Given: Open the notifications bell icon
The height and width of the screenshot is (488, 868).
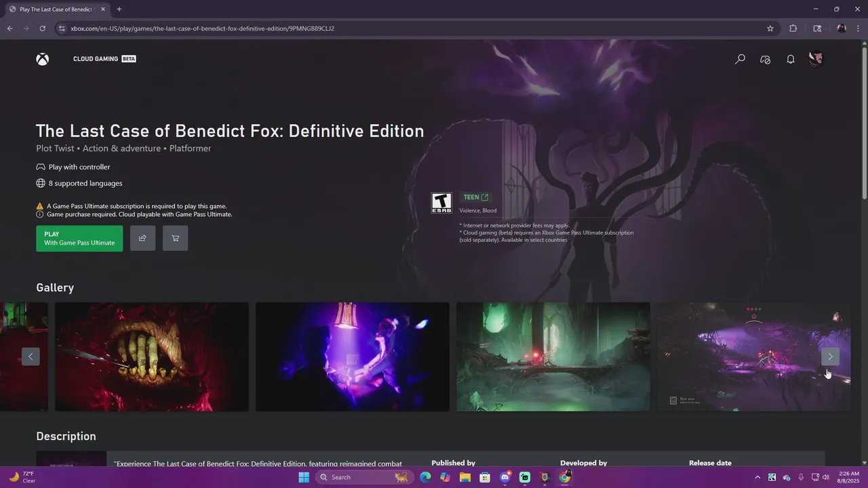Looking at the screenshot, I should [x=790, y=59].
